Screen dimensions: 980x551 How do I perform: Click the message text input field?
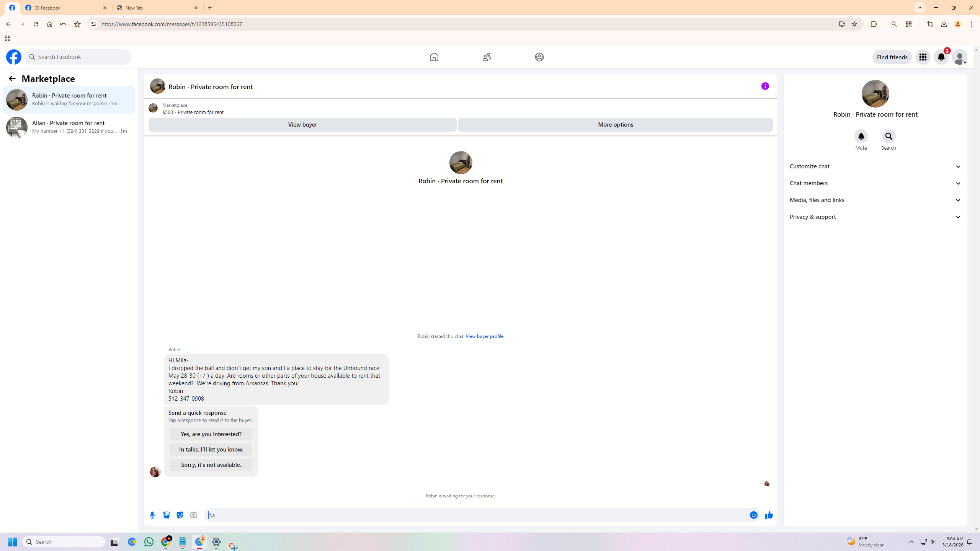pyautogui.click(x=475, y=515)
